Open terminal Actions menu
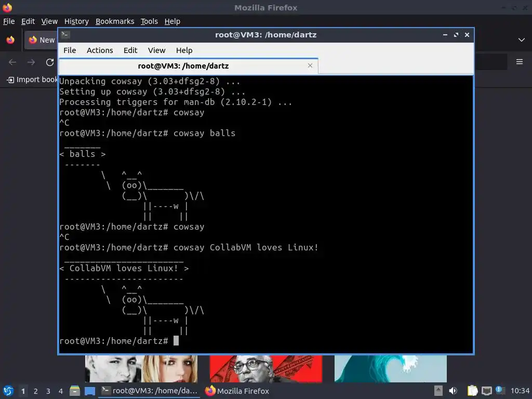The width and height of the screenshot is (532, 399). click(x=100, y=50)
